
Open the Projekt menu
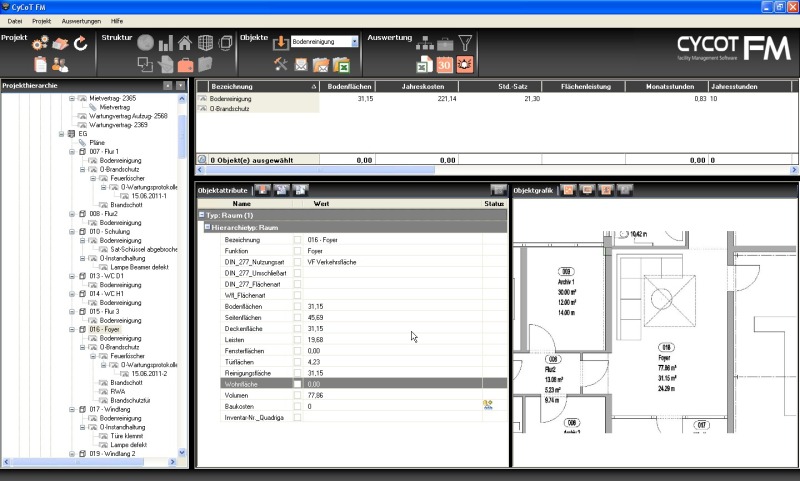pos(41,20)
